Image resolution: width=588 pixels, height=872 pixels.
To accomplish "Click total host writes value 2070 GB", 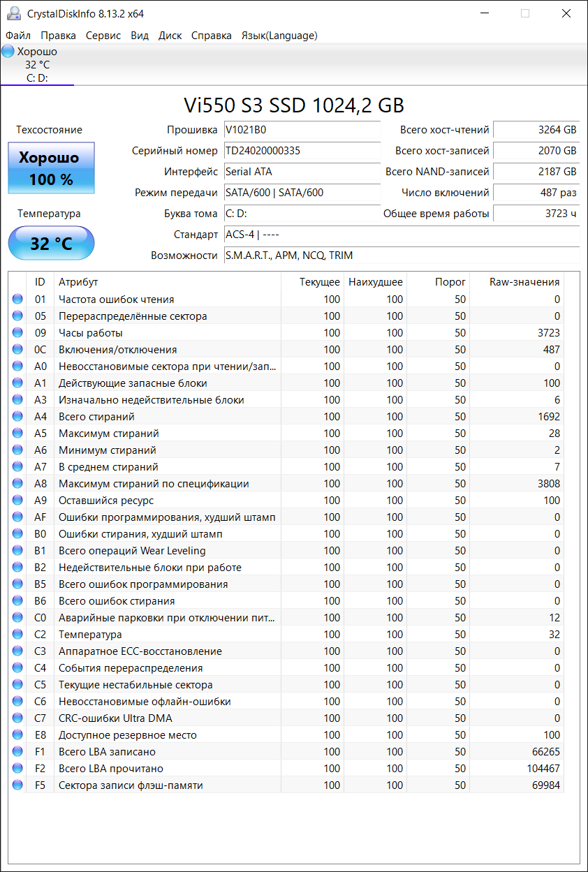I will point(536,151).
